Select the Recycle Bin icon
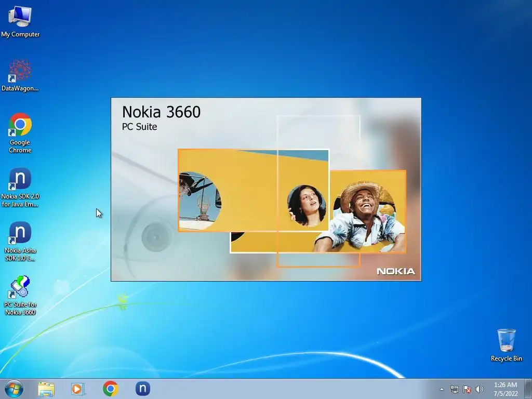 pyautogui.click(x=506, y=345)
